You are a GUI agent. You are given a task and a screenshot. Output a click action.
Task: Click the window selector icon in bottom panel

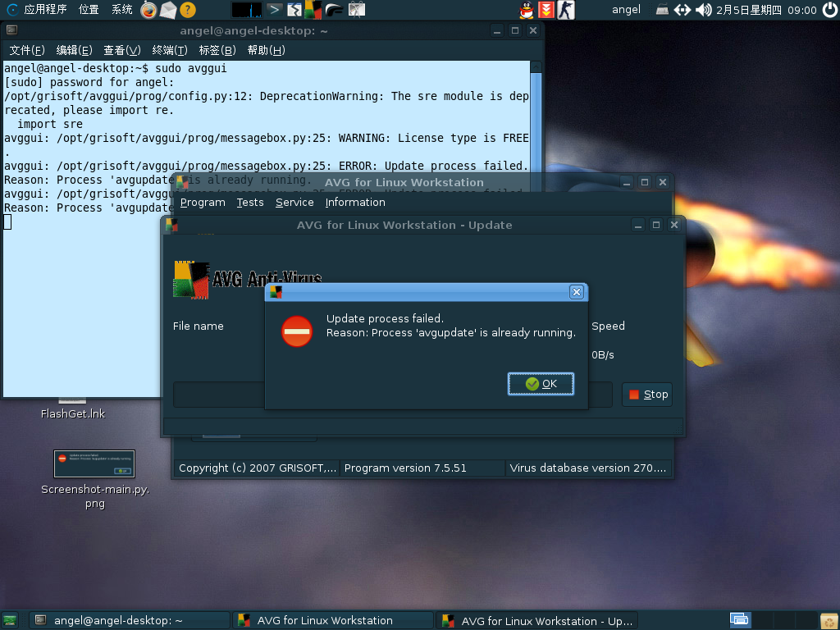coord(741,620)
